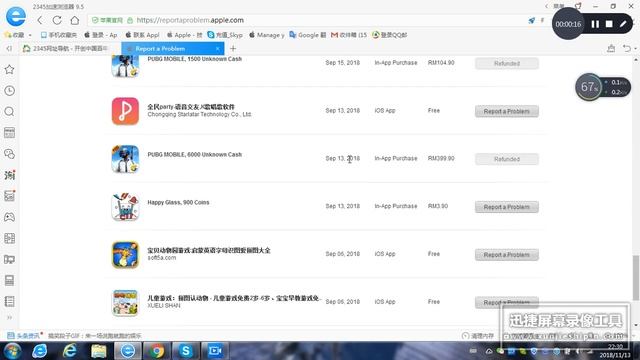Open File Explorer folder on the taskbar
Viewport: 640px width, 360px height.
click(99, 351)
